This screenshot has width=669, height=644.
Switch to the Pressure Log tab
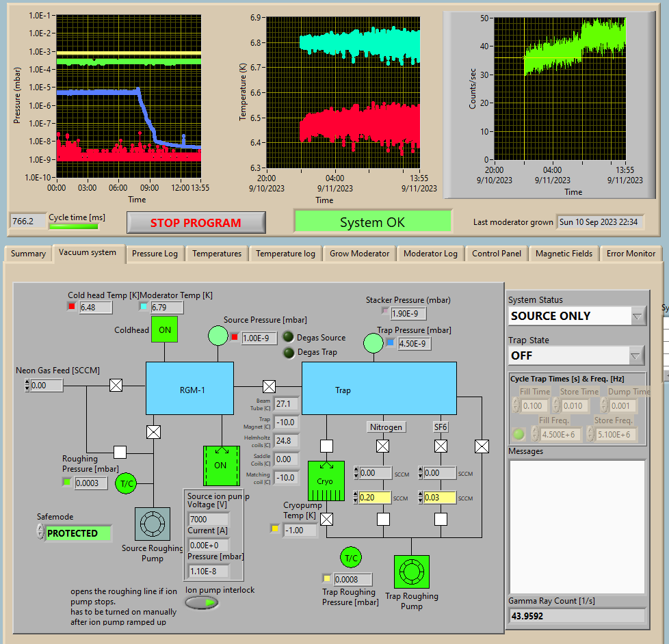(155, 254)
